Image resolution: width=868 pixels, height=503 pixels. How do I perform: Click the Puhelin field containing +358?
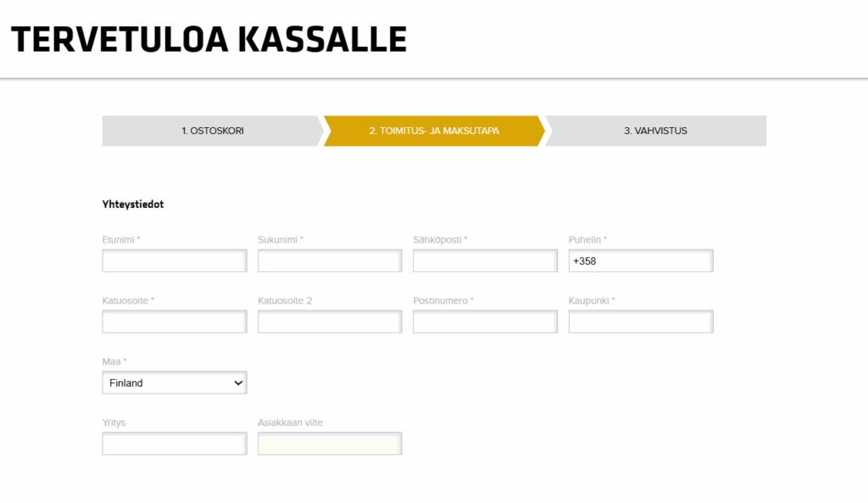(x=640, y=261)
